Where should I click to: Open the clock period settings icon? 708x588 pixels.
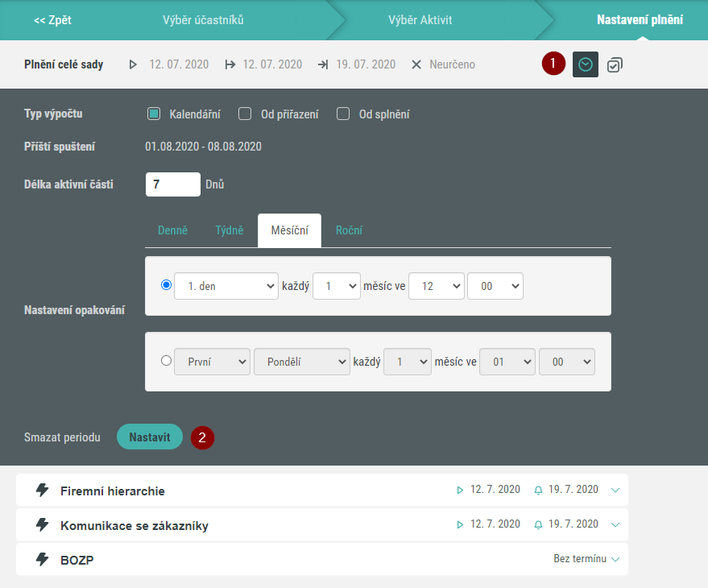(586, 64)
